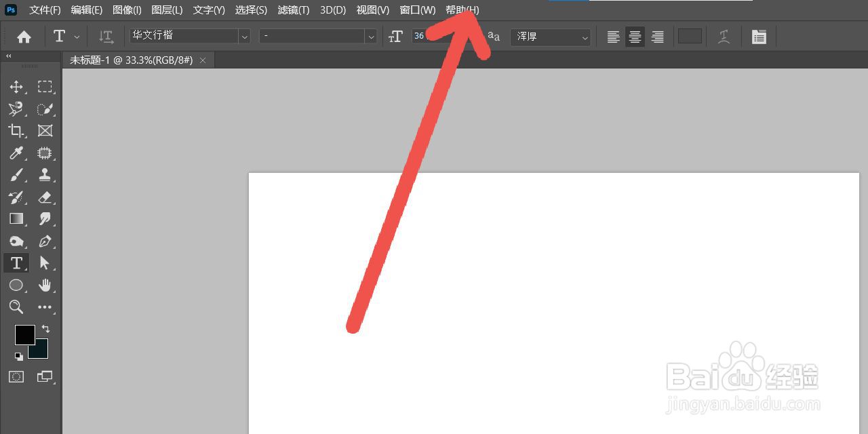Screen dimensions: 868x434
Task: Select the Hand tool
Action: click(45, 285)
